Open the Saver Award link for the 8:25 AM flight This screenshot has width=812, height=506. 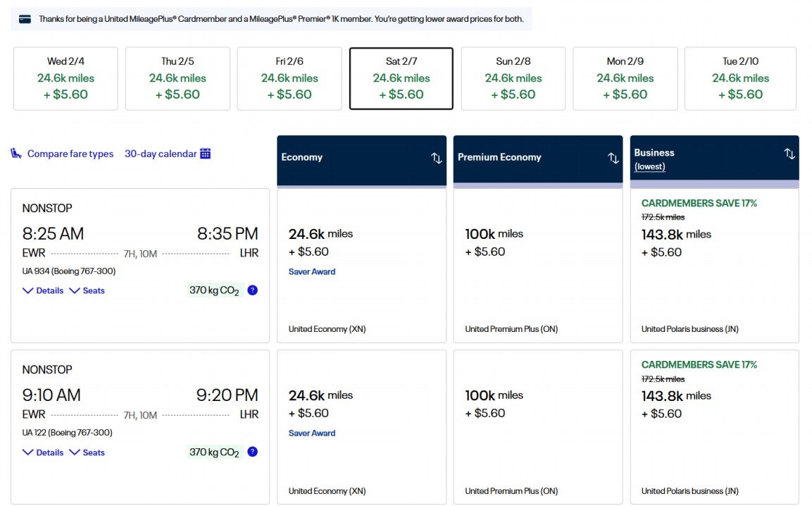coord(311,271)
